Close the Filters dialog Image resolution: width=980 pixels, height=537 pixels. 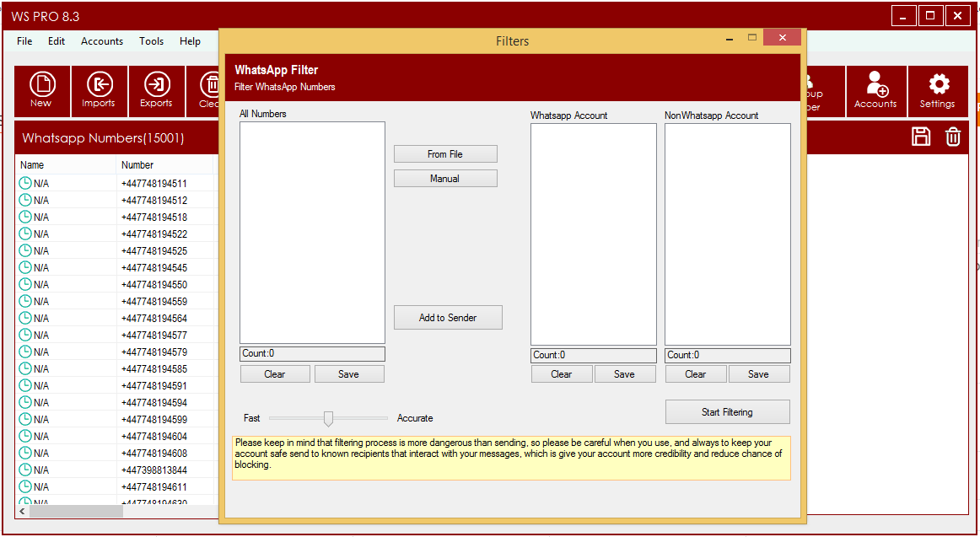coord(782,37)
